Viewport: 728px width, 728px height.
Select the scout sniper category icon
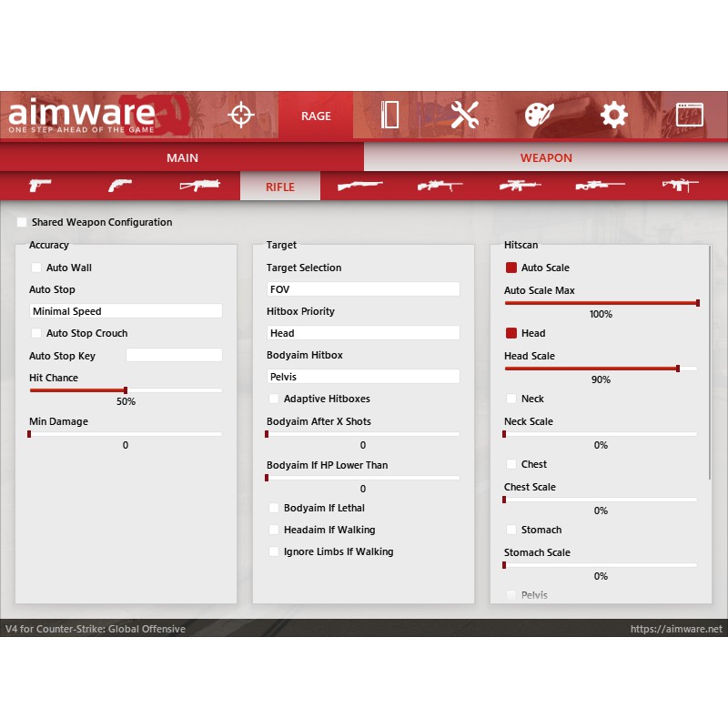[x=440, y=186]
